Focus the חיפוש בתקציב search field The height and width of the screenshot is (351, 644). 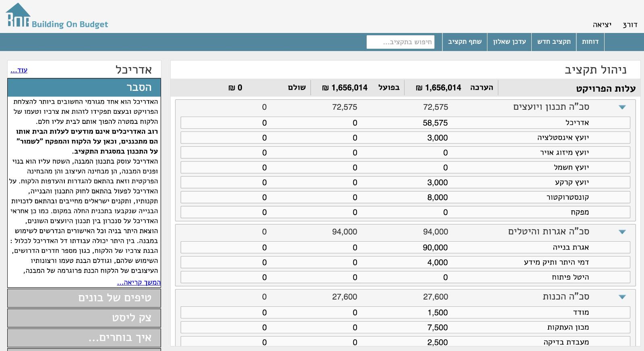(x=400, y=42)
